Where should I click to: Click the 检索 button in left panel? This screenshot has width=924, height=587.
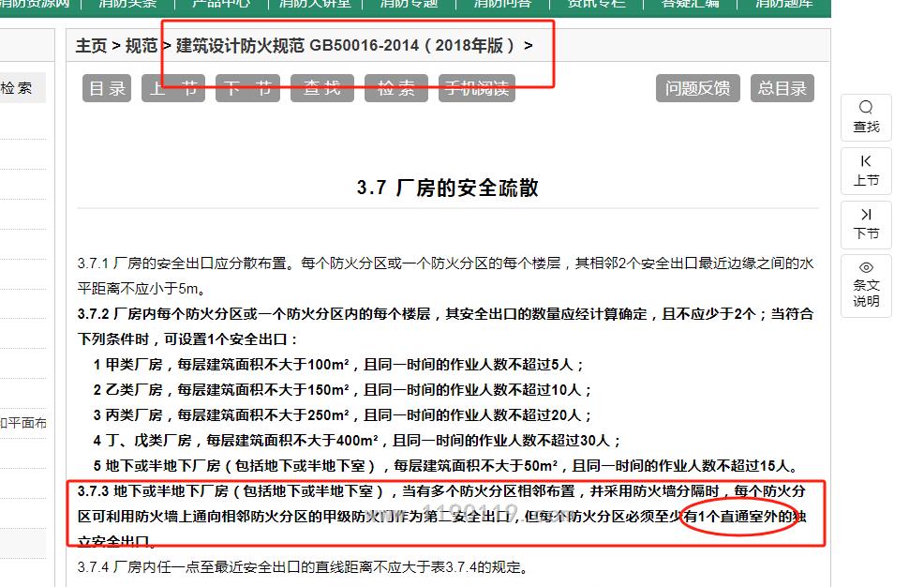(17, 88)
